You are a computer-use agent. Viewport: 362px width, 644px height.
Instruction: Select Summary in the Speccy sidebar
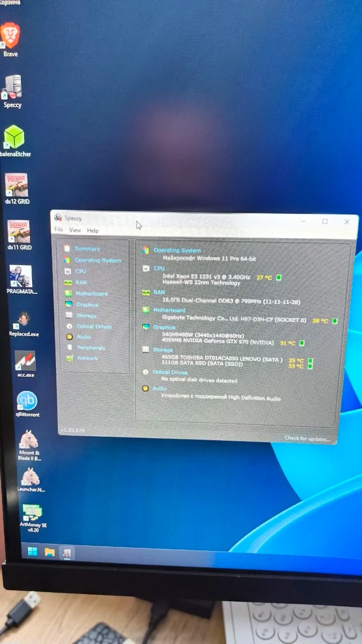click(x=87, y=249)
